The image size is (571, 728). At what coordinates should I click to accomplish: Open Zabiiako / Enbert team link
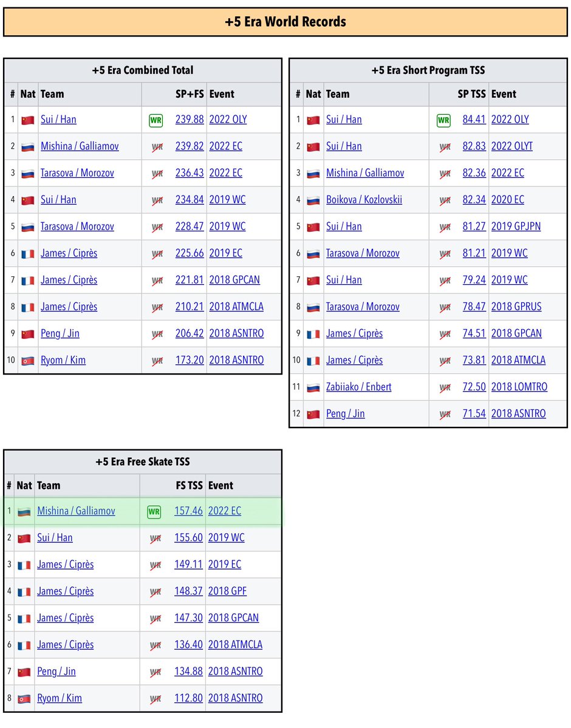(x=358, y=387)
